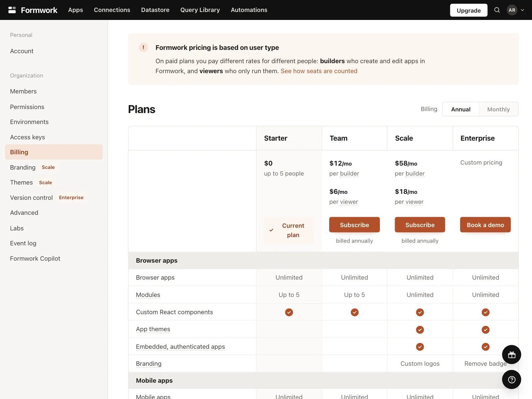Click the App themes feature label
532x399 pixels.
point(153,329)
